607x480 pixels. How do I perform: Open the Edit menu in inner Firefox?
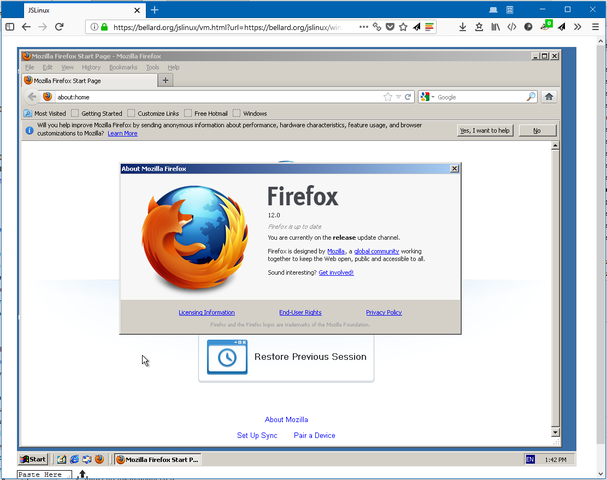[48, 67]
